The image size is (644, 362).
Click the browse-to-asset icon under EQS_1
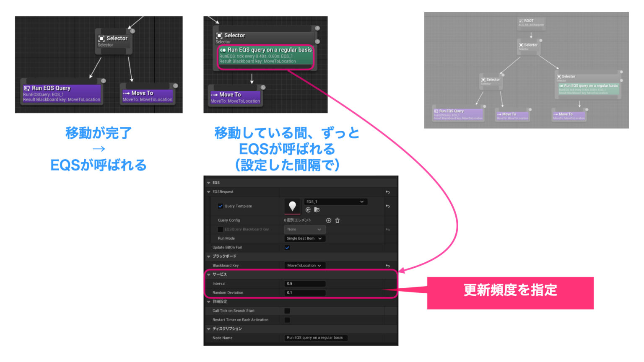(317, 209)
